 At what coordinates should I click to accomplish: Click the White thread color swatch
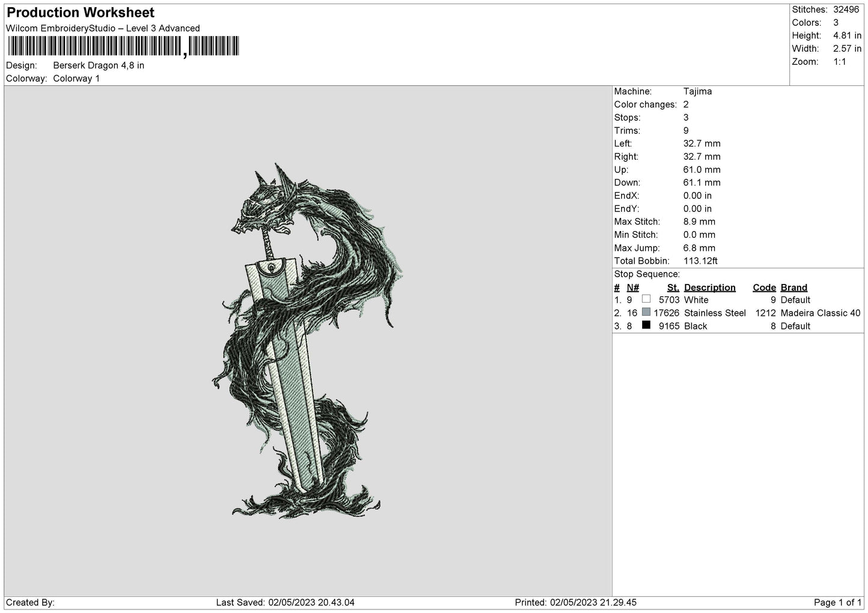click(x=646, y=299)
